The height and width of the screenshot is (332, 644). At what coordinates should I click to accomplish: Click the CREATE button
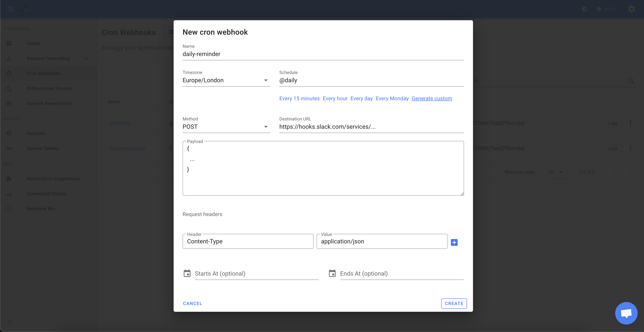pyautogui.click(x=454, y=303)
